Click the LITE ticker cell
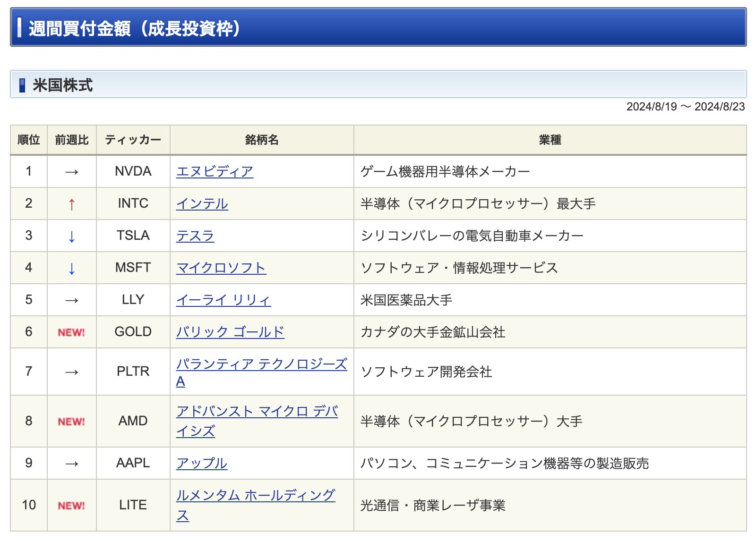Viewport: 756px width, 541px height. pyautogui.click(x=133, y=505)
